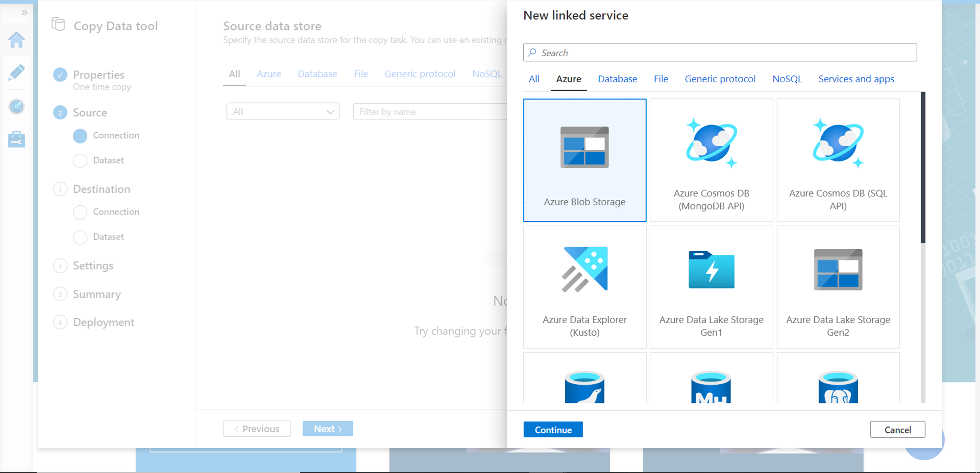The image size is (980, 473).
Task: Go to the Summary step number circle
Action: pos(60,294)
